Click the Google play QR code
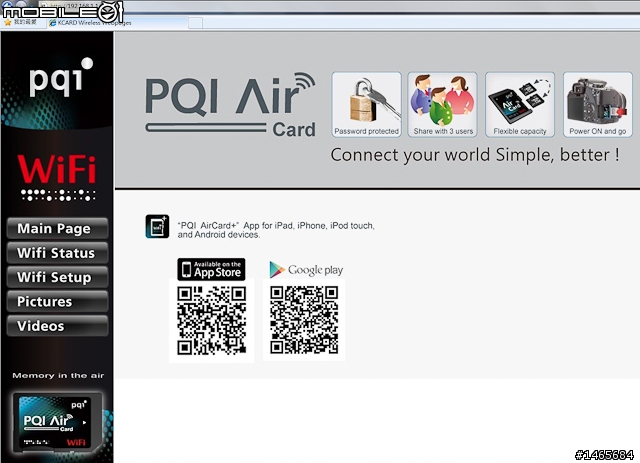The width and height of the screenshot is (640, 463). click(x=304, y=320)
